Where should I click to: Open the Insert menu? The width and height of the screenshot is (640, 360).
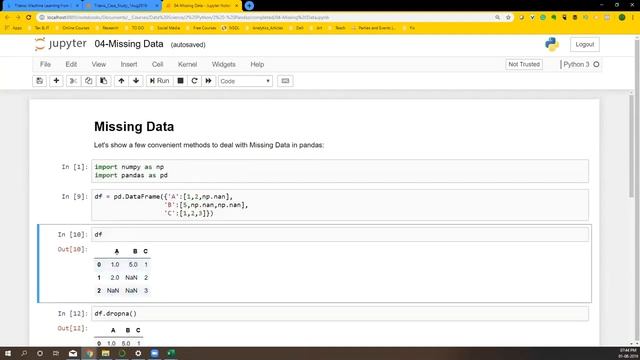pos(129,64)
